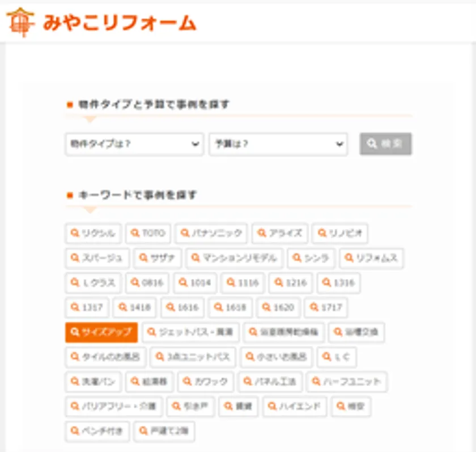Choose the カワック keyword tag
Viewport: 476px width, 452px height.
206,382
